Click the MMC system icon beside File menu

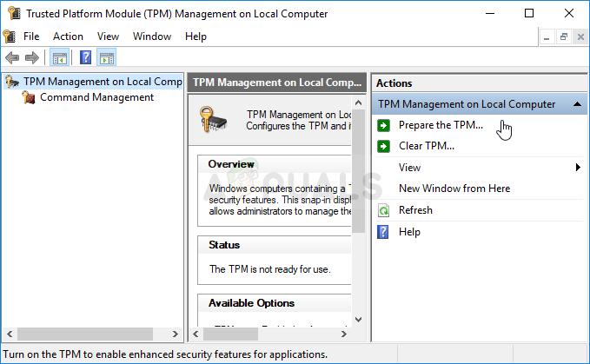(10, 36)
